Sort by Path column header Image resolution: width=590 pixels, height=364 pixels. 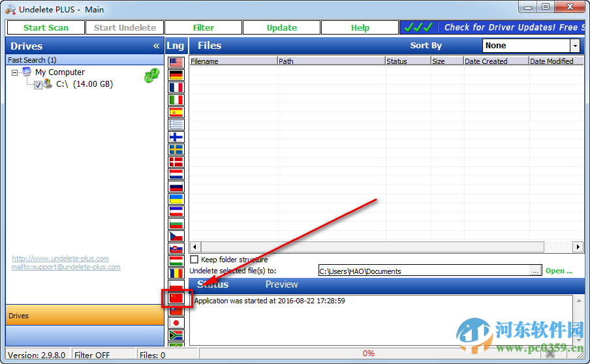tap(332, 61)
